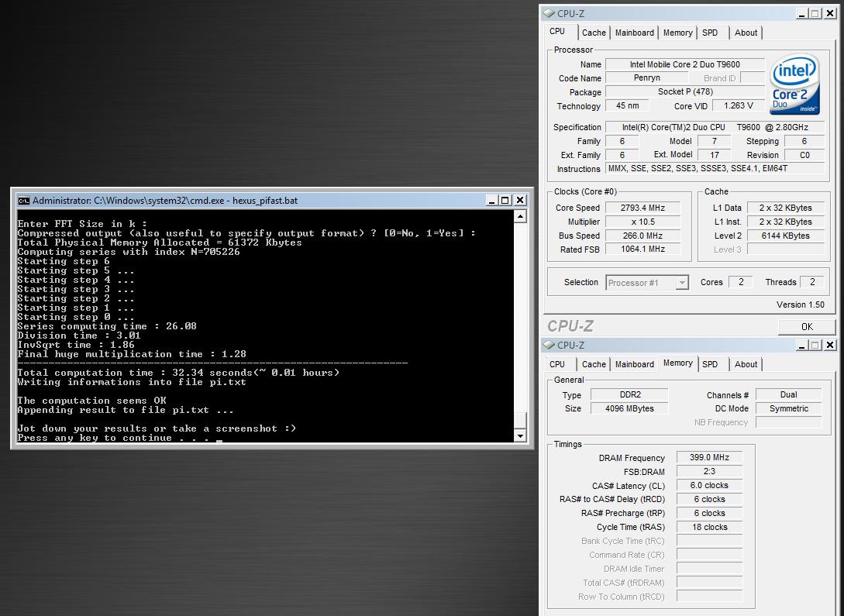The height and width of the screenshot is (616, 844).
Task: Switch to Cache tab in top CPU-Z window
Action: tap(594, 33)
